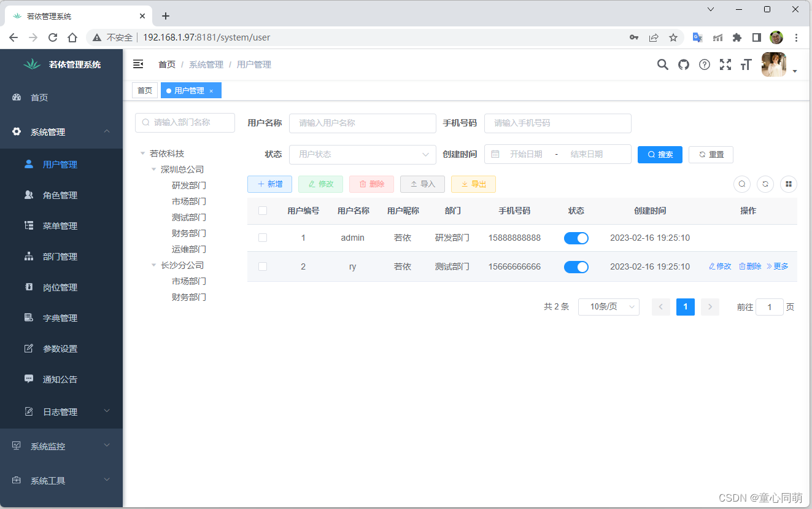The height and width of the screenshot is (509, 812).
Task: Open the avatar dropdown caret
Action: pyautogui.click(x=795, y=71)
